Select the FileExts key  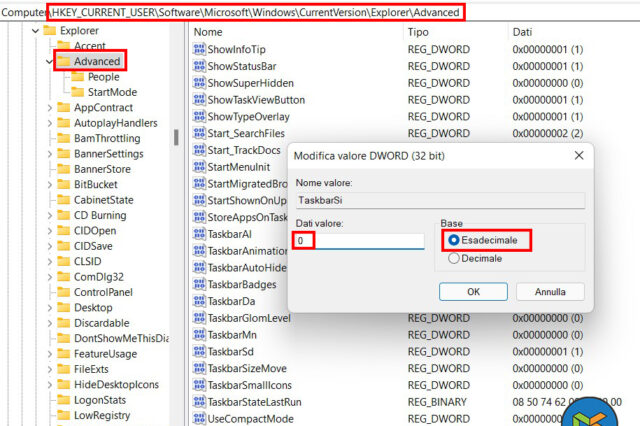[x=91, y=369]
